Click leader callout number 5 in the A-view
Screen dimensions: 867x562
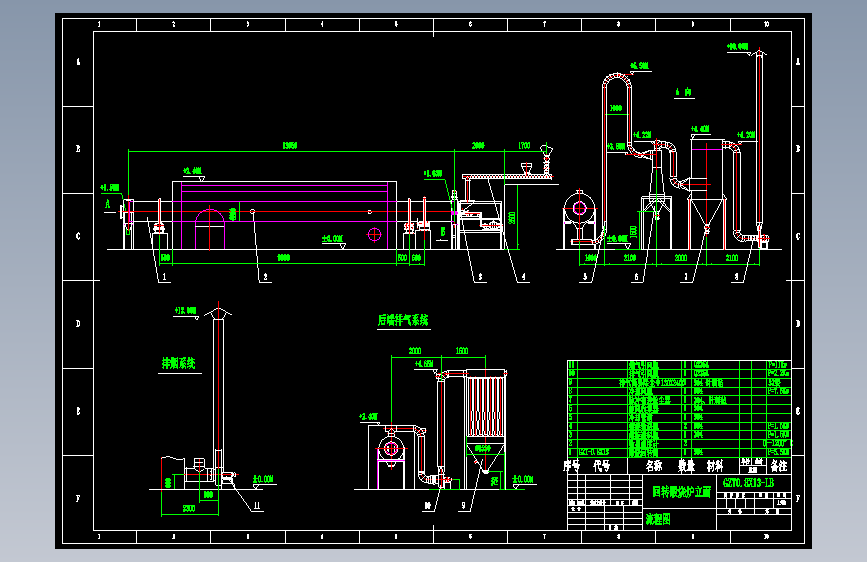pyautogui.click(x=585, y=277)
